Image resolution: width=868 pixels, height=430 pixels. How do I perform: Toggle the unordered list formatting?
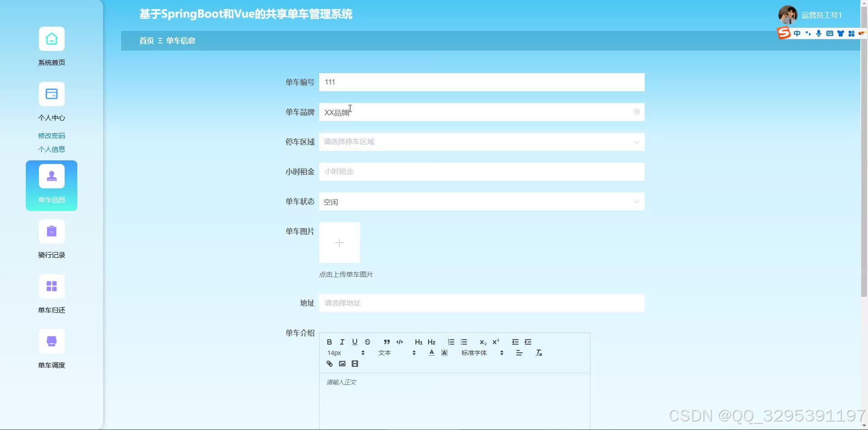click(464, 342)
